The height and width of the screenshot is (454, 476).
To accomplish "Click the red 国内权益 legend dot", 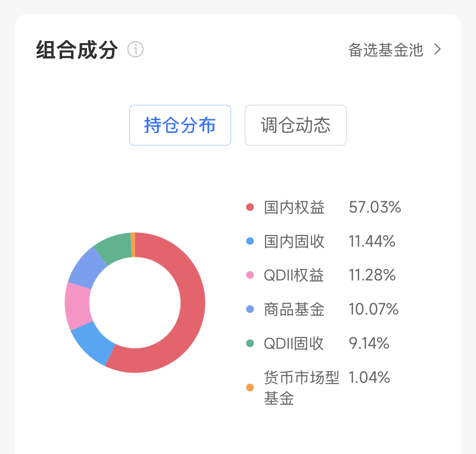I will (x=250, y=207).
